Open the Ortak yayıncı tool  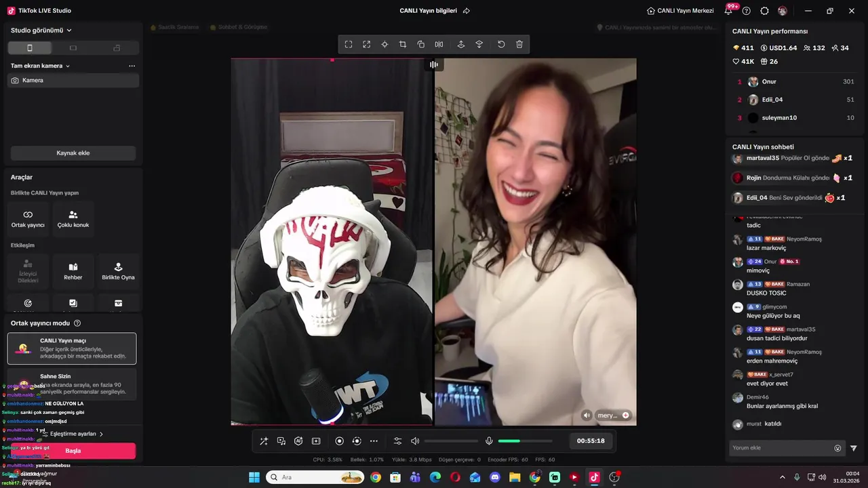(x=28, y=219)
